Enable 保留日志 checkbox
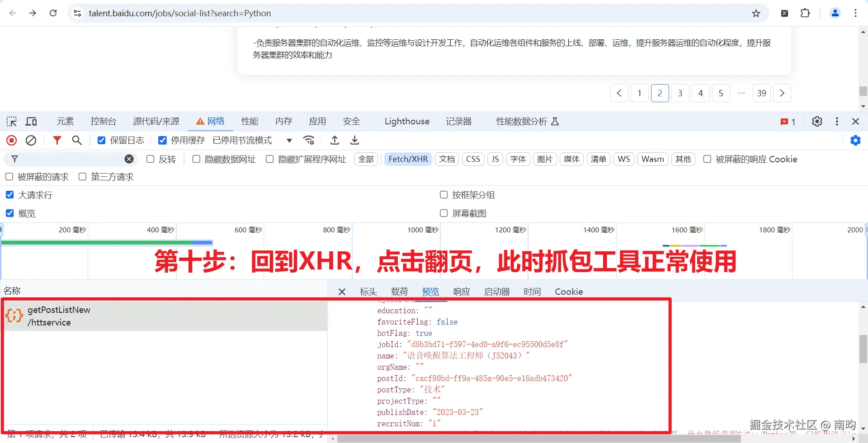This screenshot has width=868, height=443. point(101,140)
